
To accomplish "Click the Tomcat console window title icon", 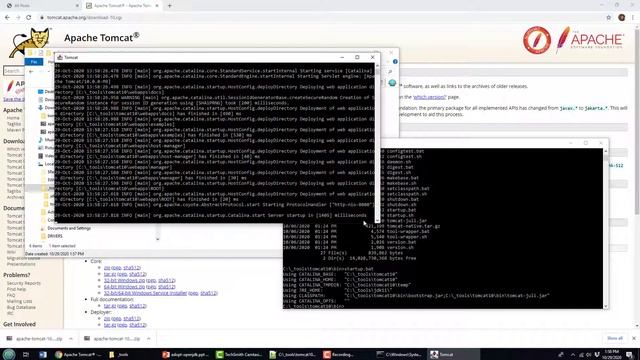I will click(60, 58).
